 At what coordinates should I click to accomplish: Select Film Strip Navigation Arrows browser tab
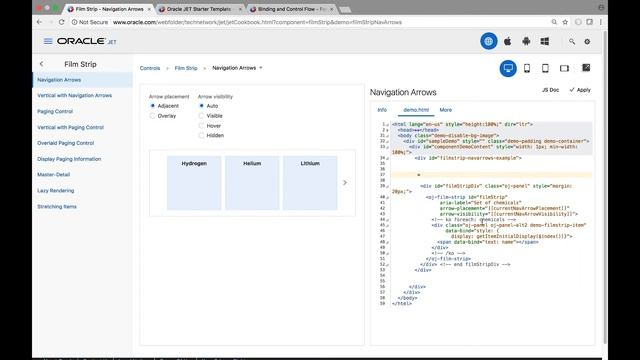point(109,9)
